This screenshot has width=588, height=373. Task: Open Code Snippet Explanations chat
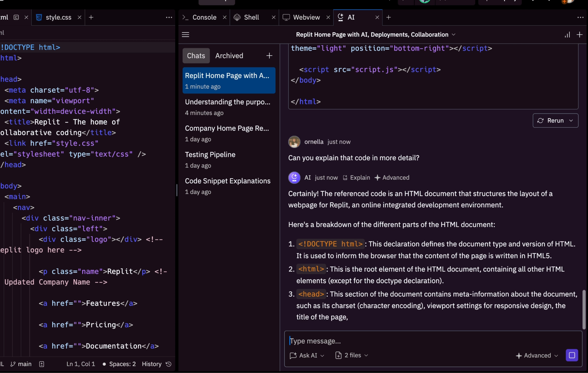(229, 186)
